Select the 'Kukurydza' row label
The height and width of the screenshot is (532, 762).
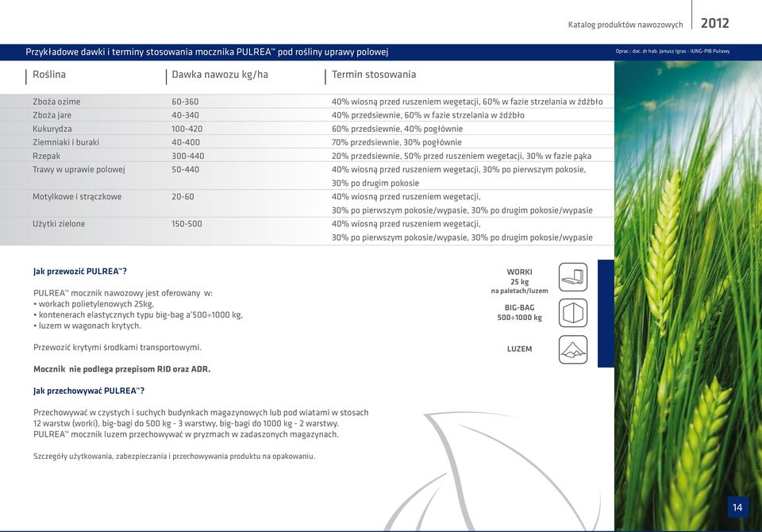[x=52, y=129]
